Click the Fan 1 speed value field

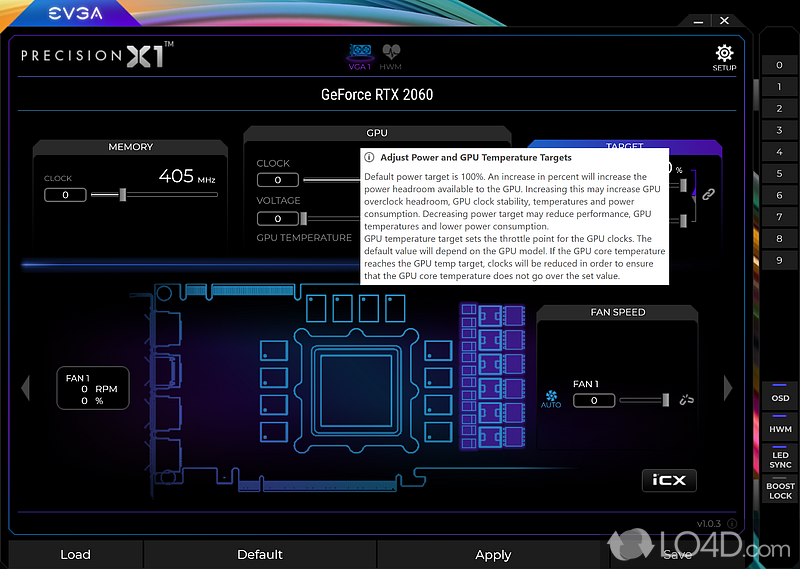pyautogui.click(x=594, y=401)
